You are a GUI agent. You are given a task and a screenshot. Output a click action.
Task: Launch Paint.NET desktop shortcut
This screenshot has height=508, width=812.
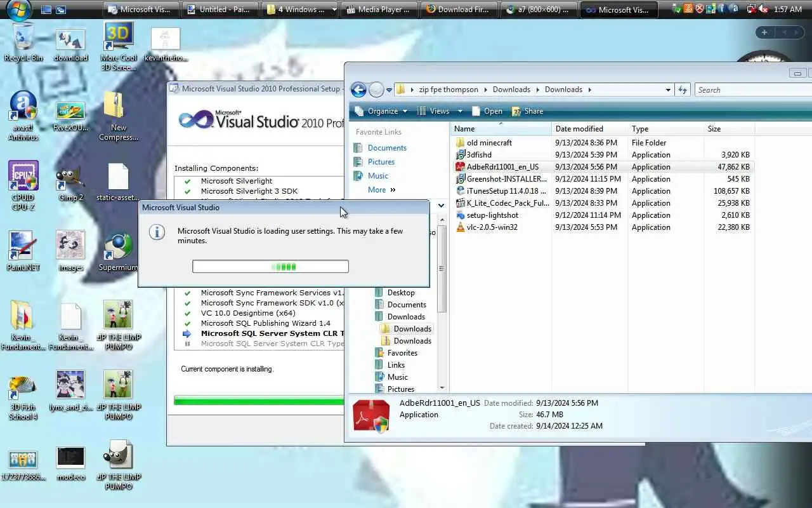[x=23, y=251]
